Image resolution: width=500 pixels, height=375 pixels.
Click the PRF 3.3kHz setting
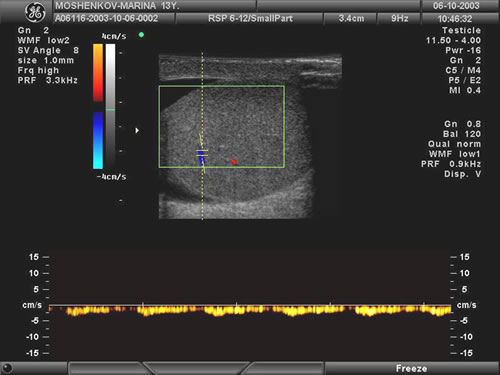point(48,80)
